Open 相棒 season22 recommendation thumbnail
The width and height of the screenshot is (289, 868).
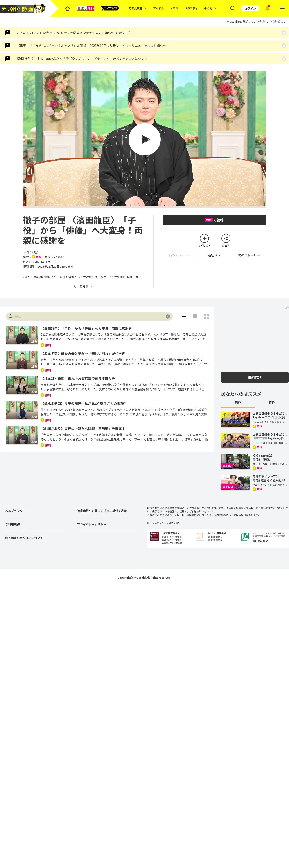(x=235, y=462)
